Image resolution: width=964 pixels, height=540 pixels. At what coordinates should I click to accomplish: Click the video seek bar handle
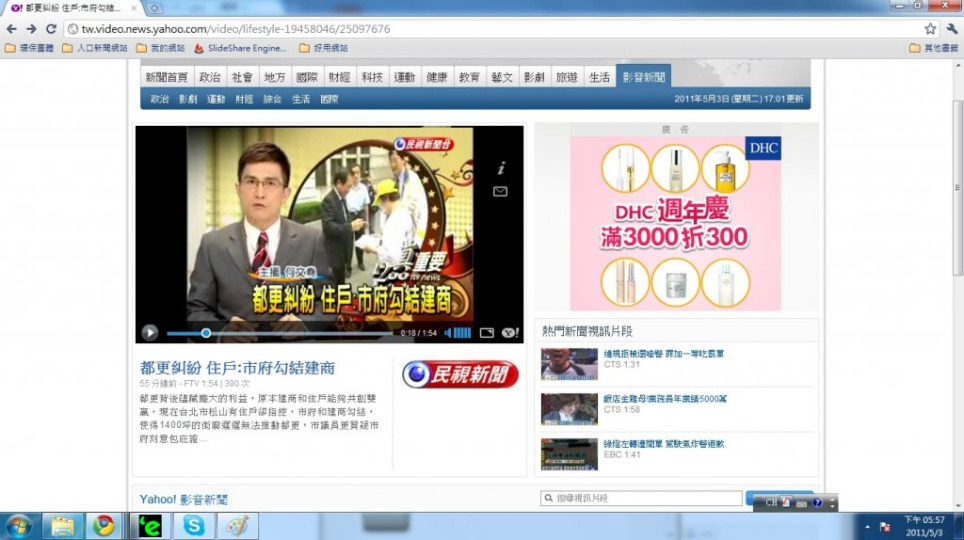point(206,333)
